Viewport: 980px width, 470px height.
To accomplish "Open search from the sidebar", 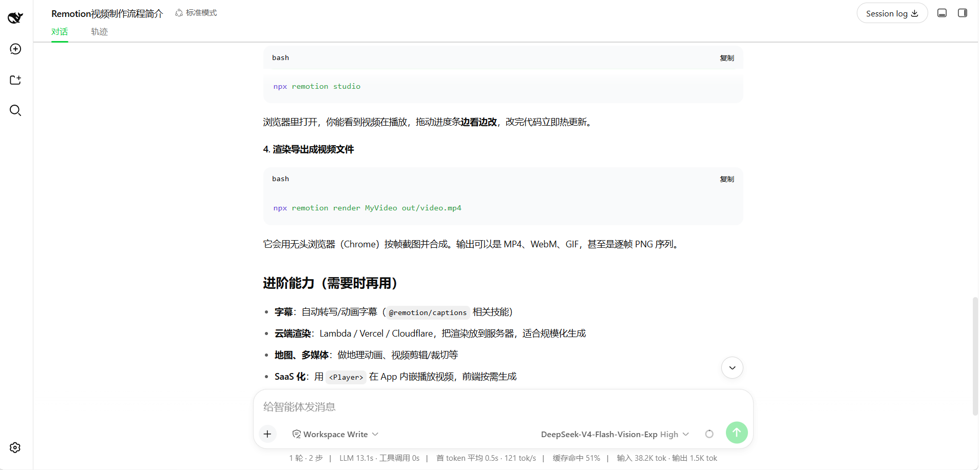I will click(x=15, y=110).
